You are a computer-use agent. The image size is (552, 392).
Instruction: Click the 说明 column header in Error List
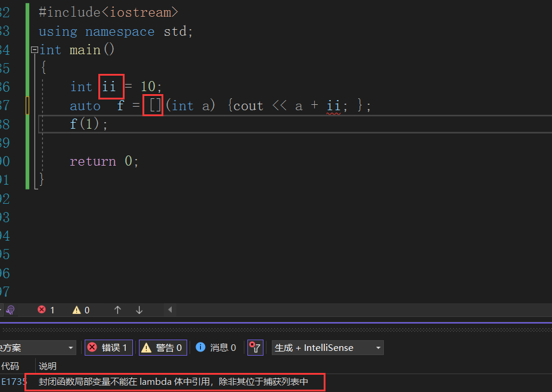tap(47, 366)
